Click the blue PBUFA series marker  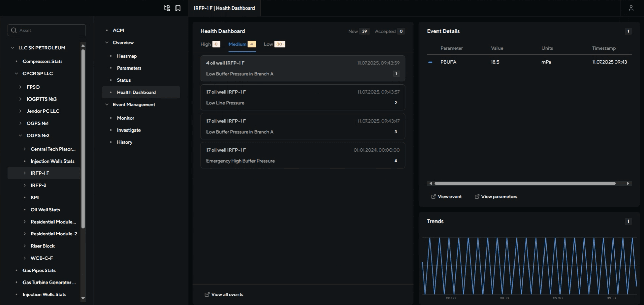pyautogui.click(x=430, y=62)
